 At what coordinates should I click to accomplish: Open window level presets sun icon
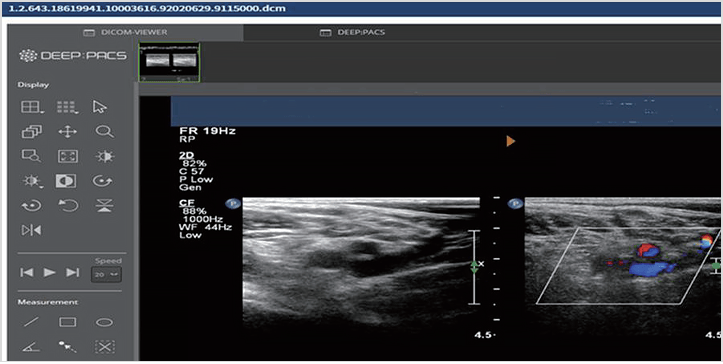[x=32, y=181]
